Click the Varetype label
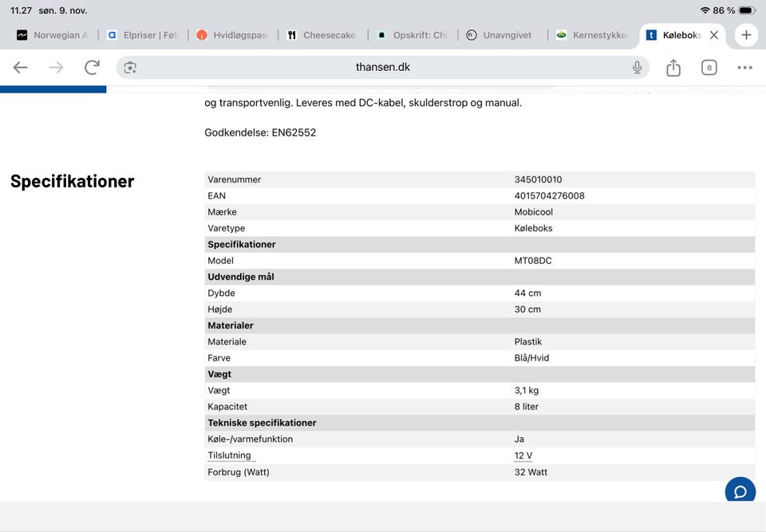This screenshot has height=532, width=766. 226,228
